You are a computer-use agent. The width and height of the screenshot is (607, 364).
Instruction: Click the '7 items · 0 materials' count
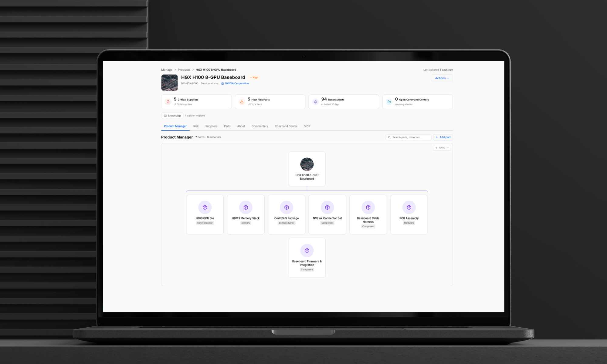[208, 137]
